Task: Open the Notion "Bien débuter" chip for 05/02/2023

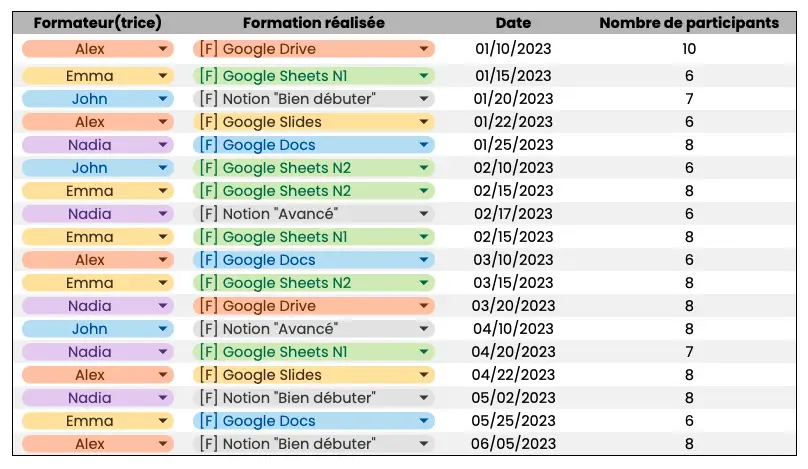Action: click(x=314, y=398)
